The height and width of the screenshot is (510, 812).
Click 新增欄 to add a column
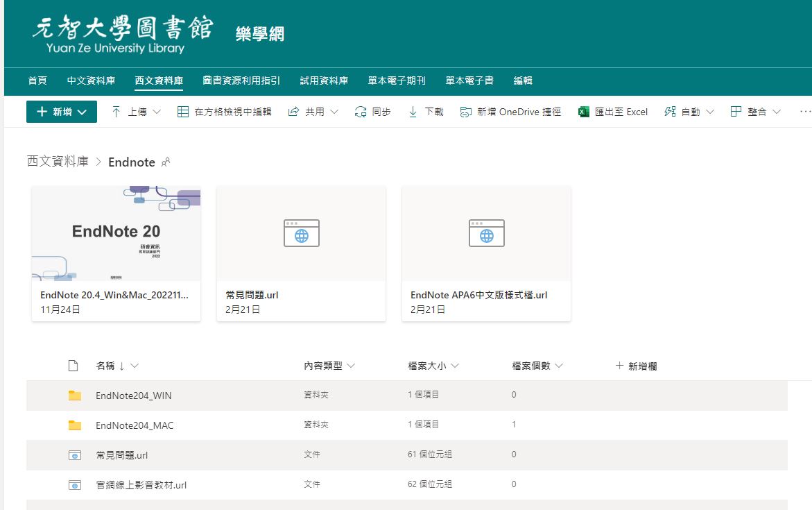coord(637,366)
